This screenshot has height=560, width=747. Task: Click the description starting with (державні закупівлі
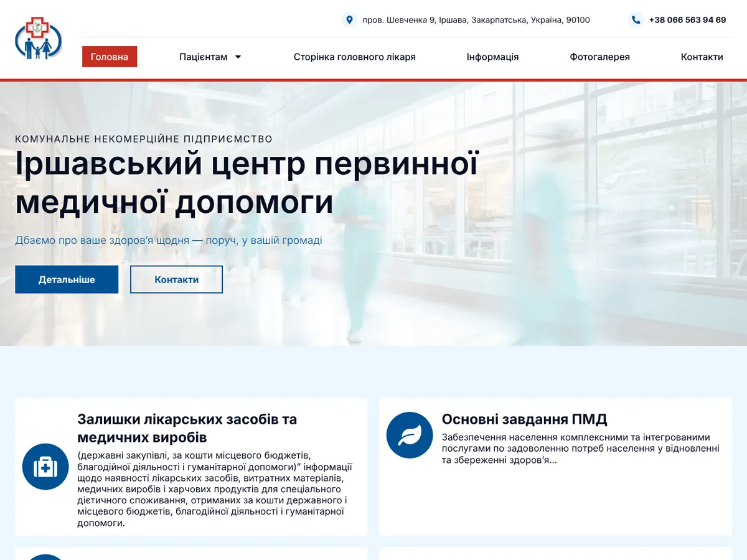coord(215,489)
